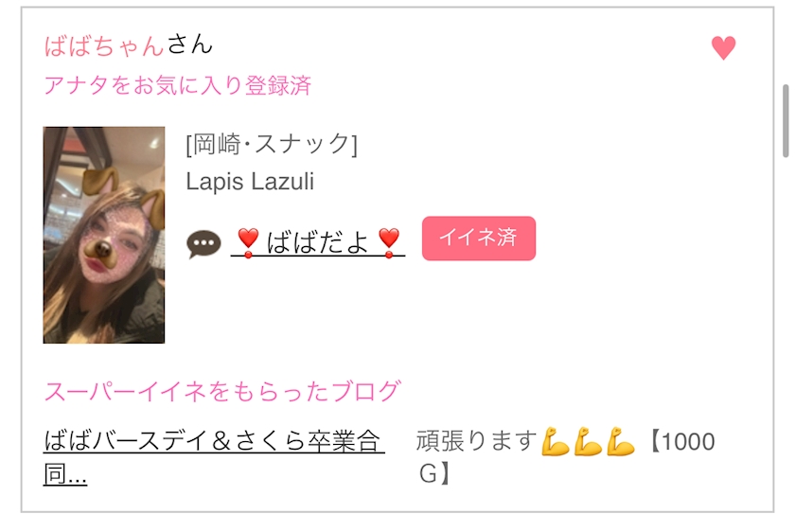Click the 【1000G】 points label

click(566, 457)
